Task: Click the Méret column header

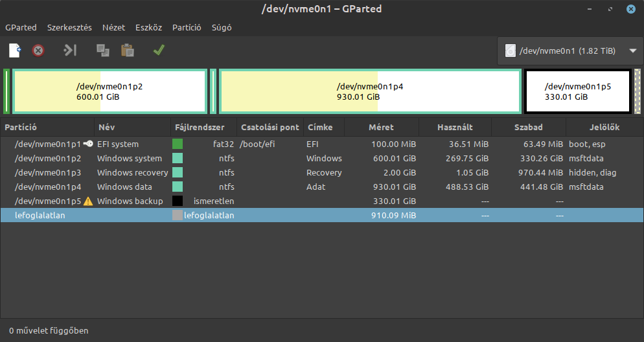Action: click(382, 127)
